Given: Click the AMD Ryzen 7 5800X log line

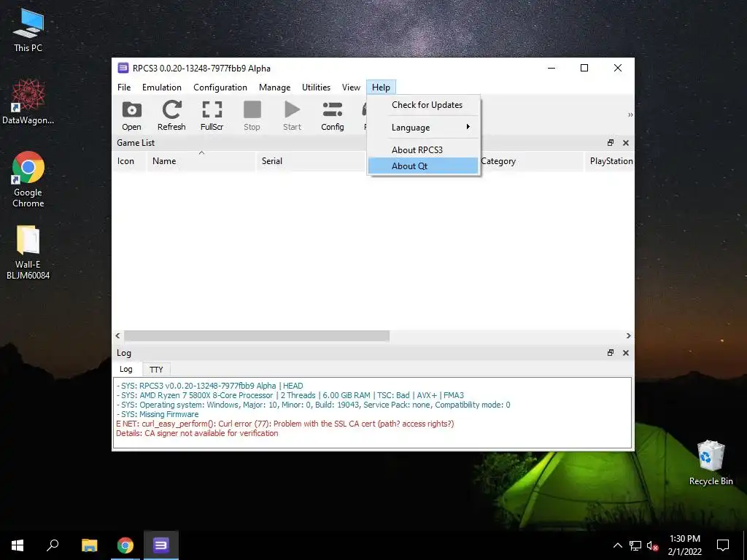Looking at the screenshot, I should (290, 395).
